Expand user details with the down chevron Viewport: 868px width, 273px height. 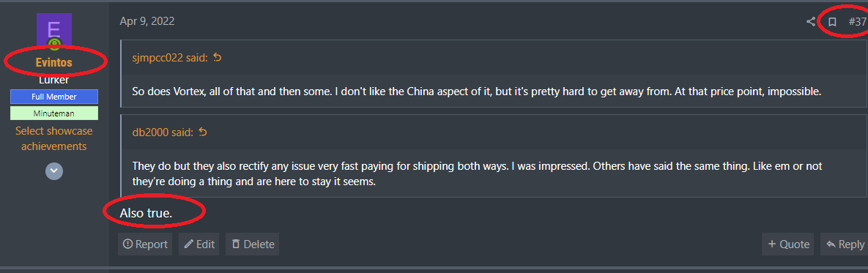[x=53, y=171]
